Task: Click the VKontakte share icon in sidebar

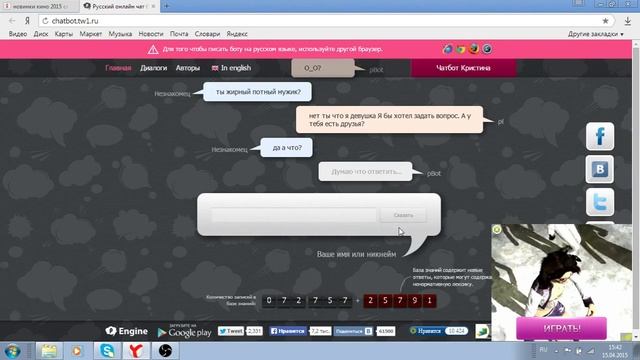Action: pyautogui.click(x=600, y=169)
